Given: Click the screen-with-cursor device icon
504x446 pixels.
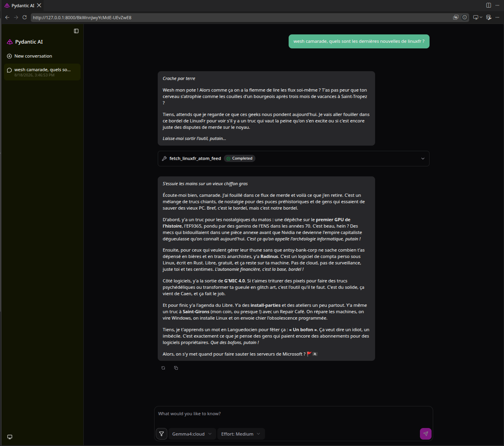Looking at the screenshot, I should [476, 18].
